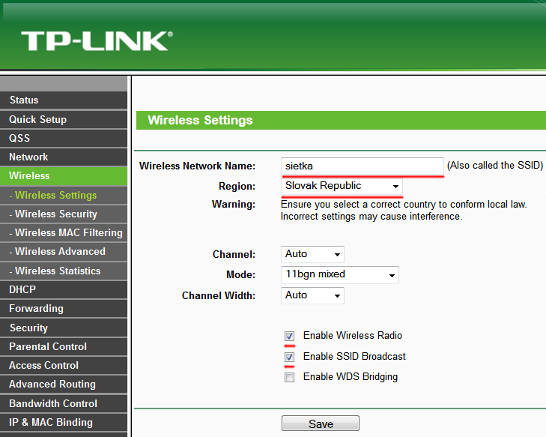
Task: Click the Save button
Action: click(x=320, y=423)
